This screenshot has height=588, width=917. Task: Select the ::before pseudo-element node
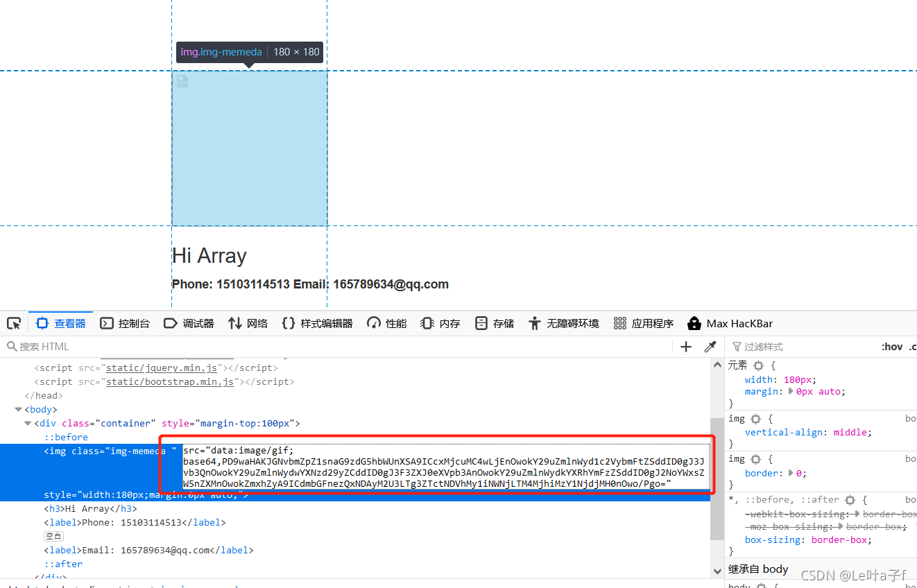(x=66, y=438)
